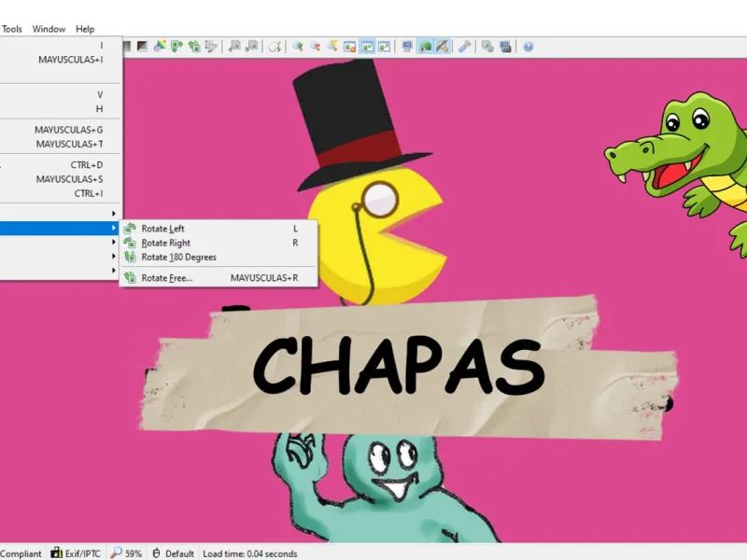The image size is (747, 560).
Task: Click the submenu arrow on the highlighted menu row
Action: coord(113,228)
